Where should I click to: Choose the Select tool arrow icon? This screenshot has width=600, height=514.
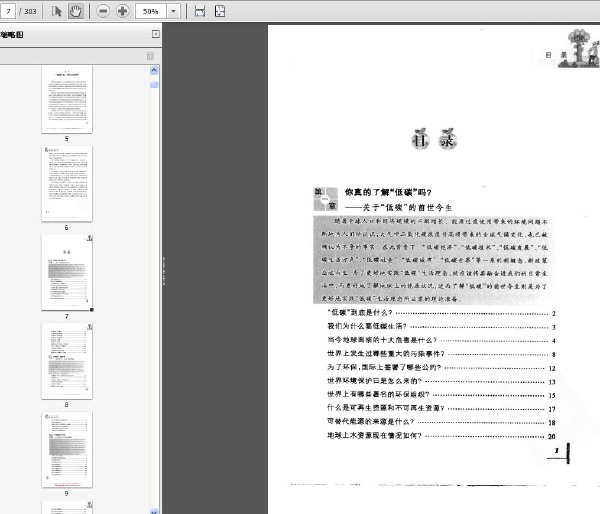tap(56, 11)
